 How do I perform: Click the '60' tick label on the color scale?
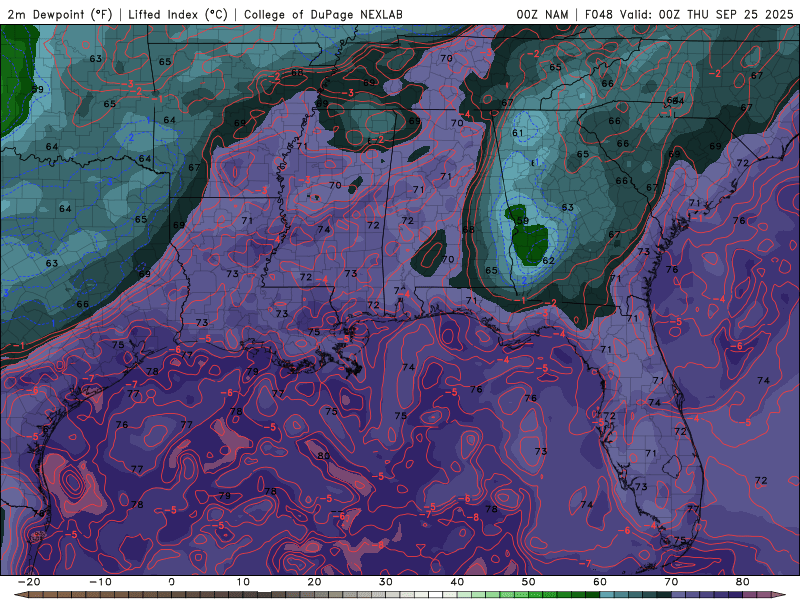tap(600, 582)
